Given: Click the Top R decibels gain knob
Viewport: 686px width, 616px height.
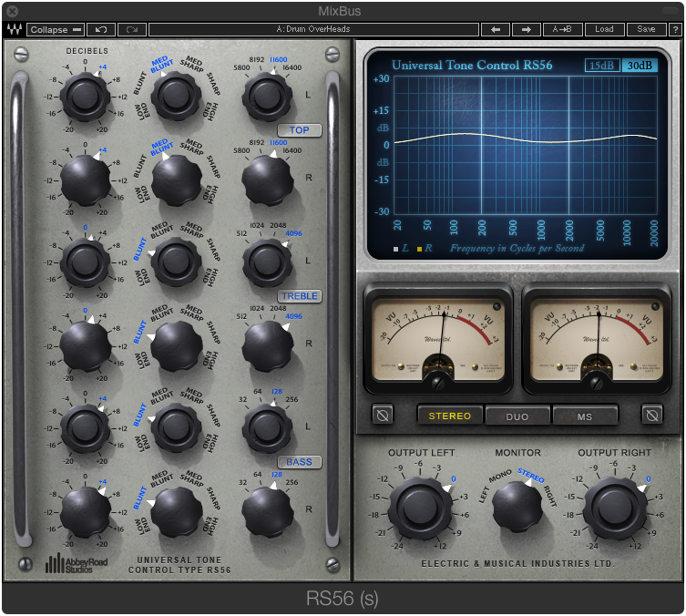Looking at the screenshot, I should click(x=85, y=180).
